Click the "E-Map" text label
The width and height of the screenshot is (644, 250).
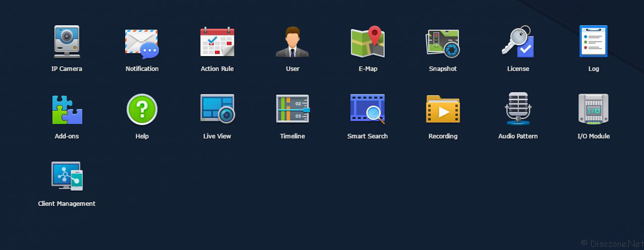click(367, 69)
